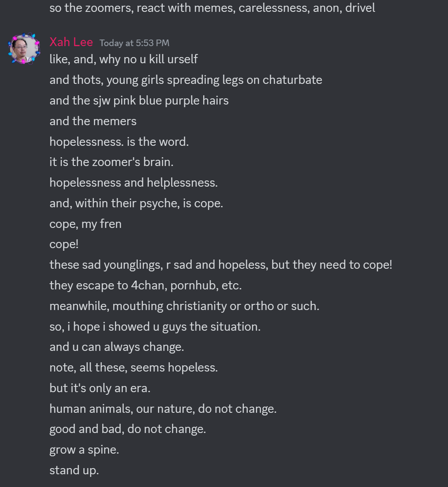
Task: Click the single-word "cope!" message
Action: (x=64, y=244)
